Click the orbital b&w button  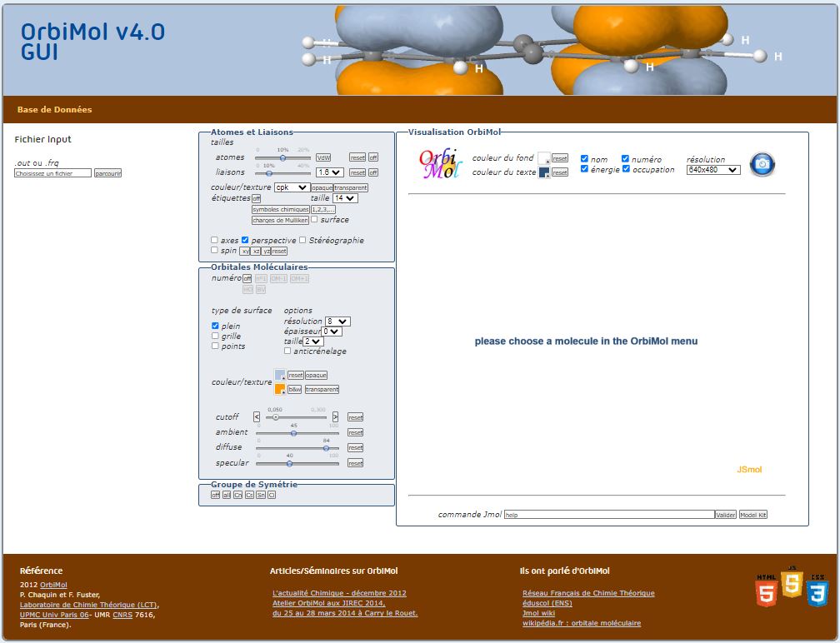pyautogui.click(x=295, y=389)
